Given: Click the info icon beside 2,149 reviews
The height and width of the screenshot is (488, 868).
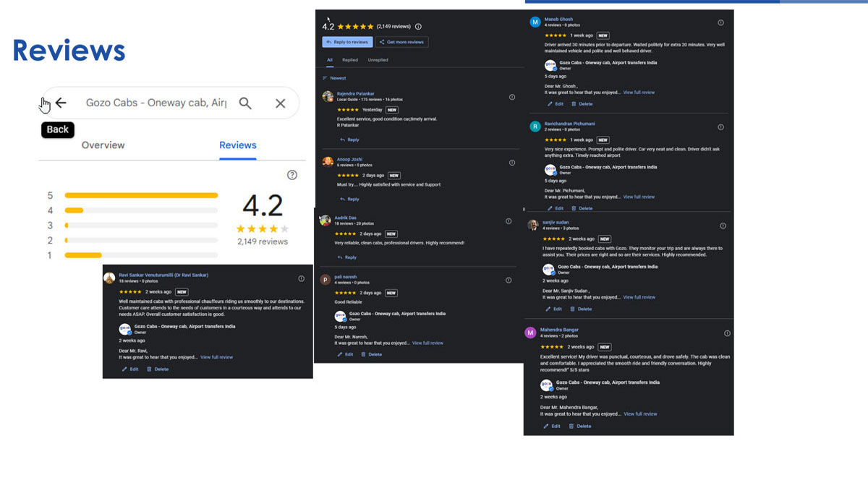Looking at the screenshot, I should pyautogui.click(x=418, y=27).
